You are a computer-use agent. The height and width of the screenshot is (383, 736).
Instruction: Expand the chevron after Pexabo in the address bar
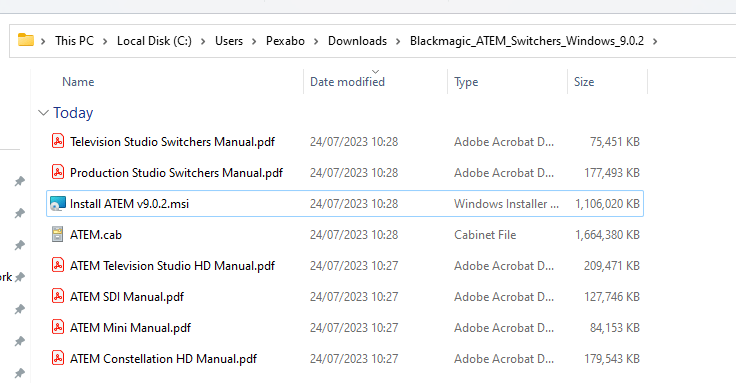(x=316, y=41)
